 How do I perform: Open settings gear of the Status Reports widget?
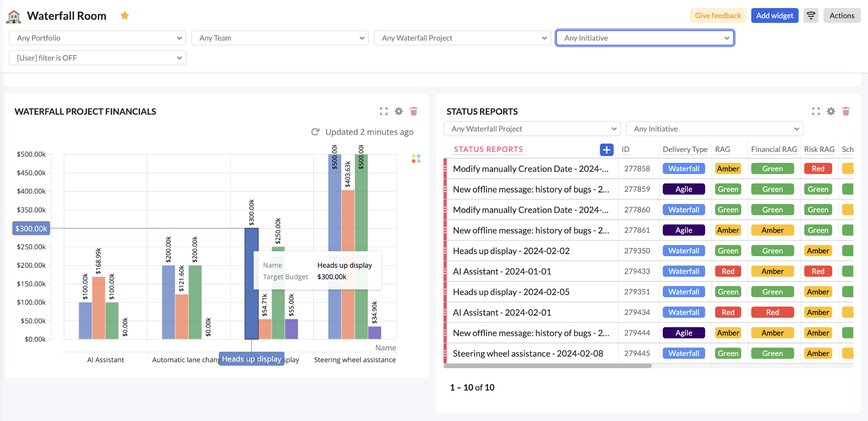pyautogui.click(x=831, y=111)
